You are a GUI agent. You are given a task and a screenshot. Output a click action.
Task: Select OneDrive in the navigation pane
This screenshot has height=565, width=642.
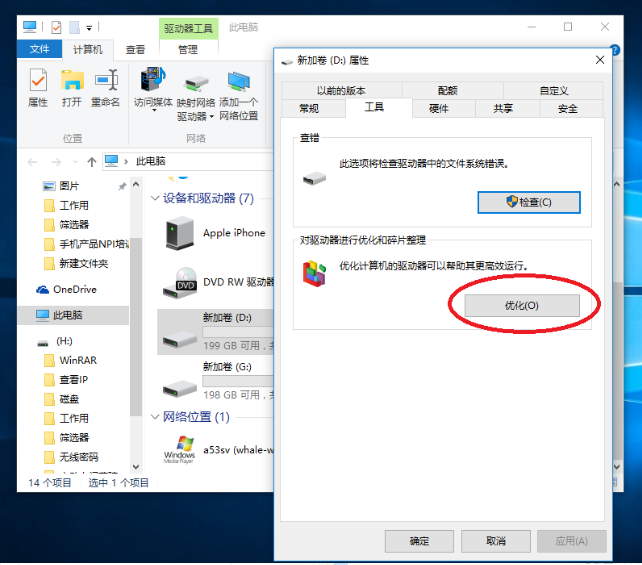66,289
